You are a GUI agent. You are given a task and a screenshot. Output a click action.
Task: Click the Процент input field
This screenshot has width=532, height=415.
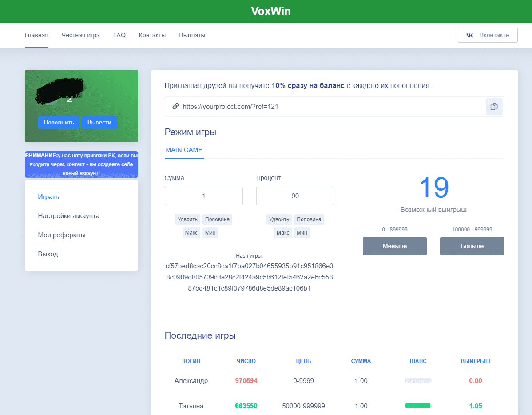pyautogui.click(x=295, y=196)
